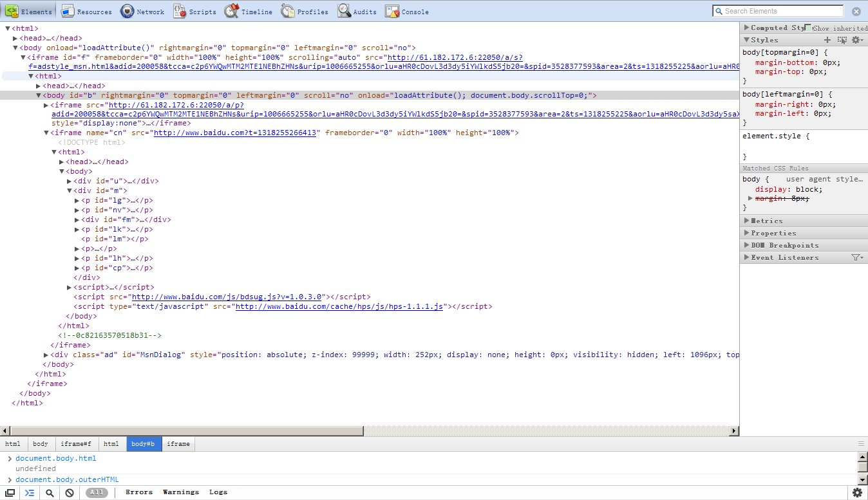Viewport: 868px width, 500px height.
Task: Click the console scrollbar down arrow
Action: click(x=863, y=480)
